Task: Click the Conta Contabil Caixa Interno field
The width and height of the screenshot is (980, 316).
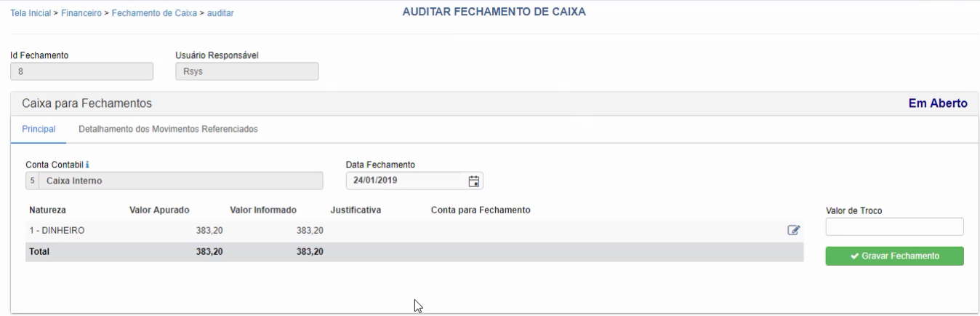Action: tap(174, 181)
